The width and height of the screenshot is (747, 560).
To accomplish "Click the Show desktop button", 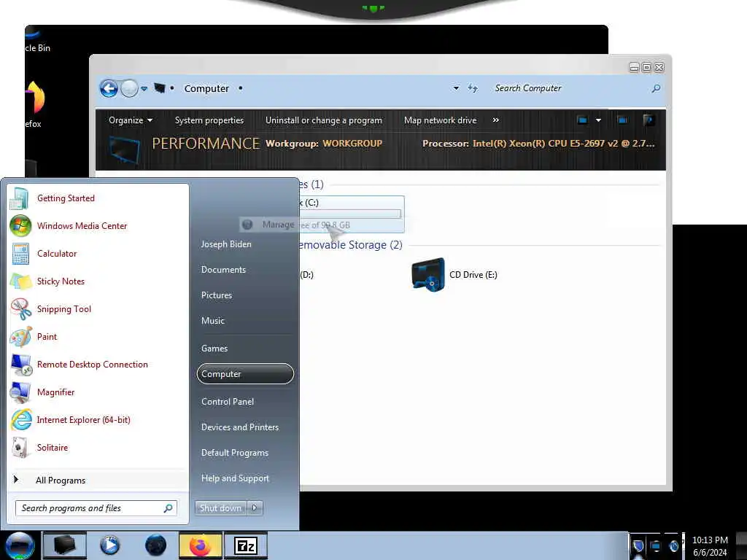I will pos(741,545).
